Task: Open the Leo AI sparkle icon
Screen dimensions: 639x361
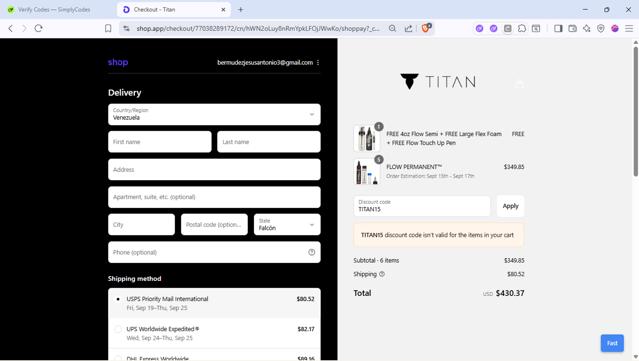Action: pyautogui.click(x=587, y=28)
